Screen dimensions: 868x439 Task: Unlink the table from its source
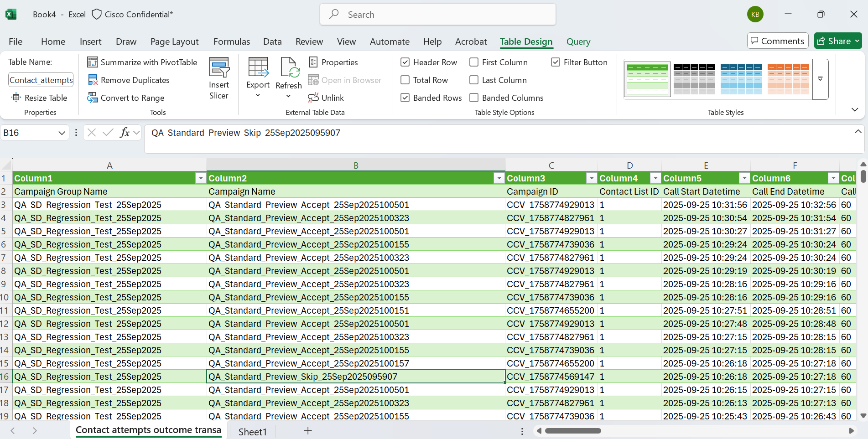326,98
